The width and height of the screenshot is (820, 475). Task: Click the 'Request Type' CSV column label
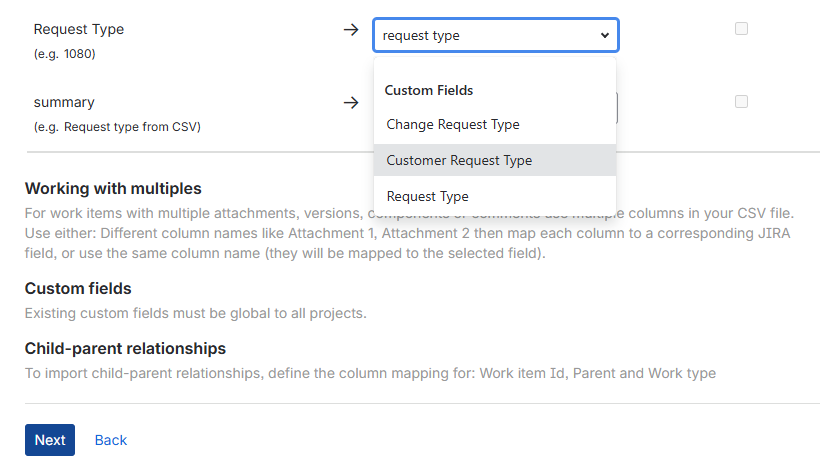pyautogui.click(x=79, y=29)
